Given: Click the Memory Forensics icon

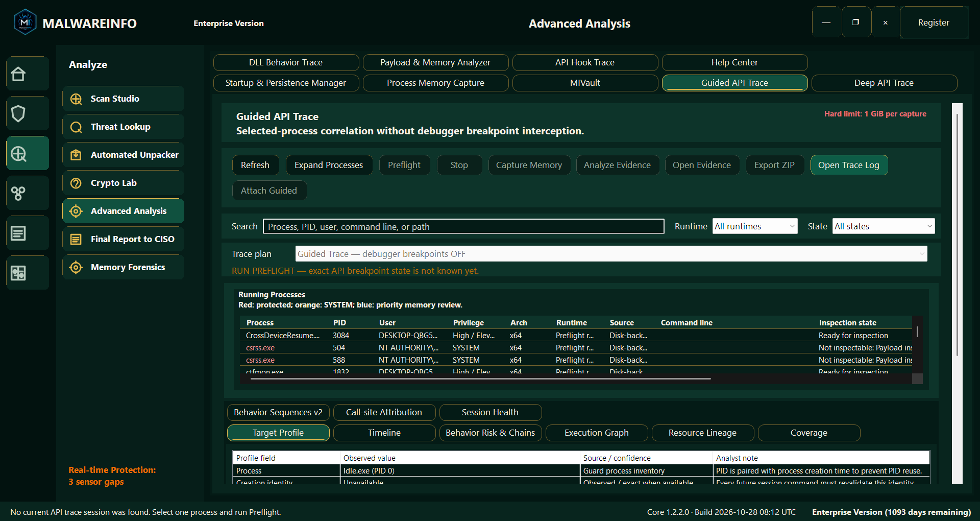Looking at the screenshot, I should point(76,267).
